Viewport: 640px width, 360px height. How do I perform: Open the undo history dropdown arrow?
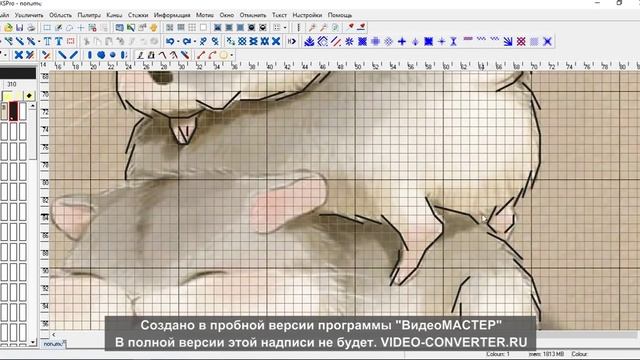coord(178,42)
